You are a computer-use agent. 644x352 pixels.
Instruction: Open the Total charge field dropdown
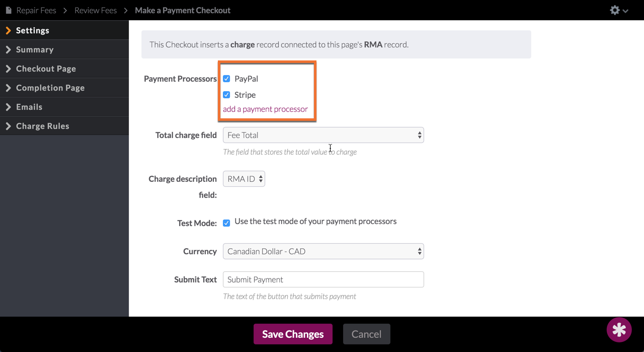323,135
